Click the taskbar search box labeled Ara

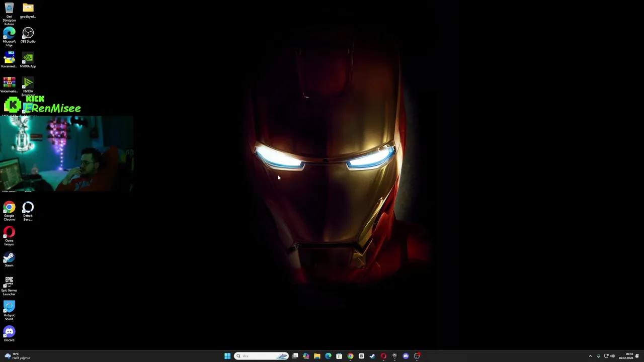tap(261, 356)
